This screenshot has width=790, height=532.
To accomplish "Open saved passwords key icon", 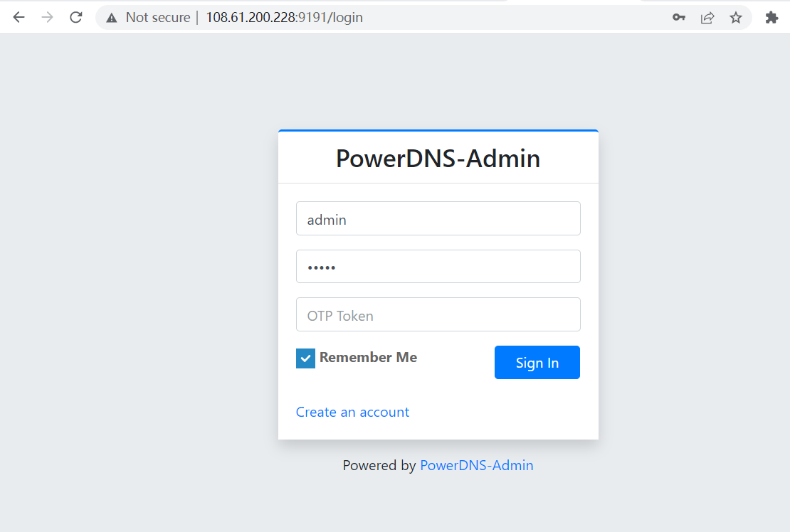I will point(679,18).
